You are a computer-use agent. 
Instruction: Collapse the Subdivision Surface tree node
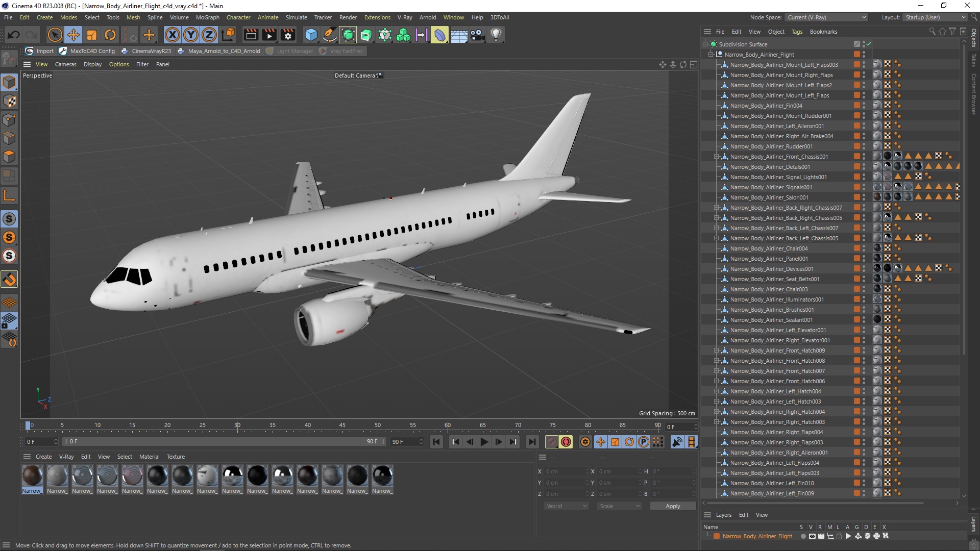(705, 44)
